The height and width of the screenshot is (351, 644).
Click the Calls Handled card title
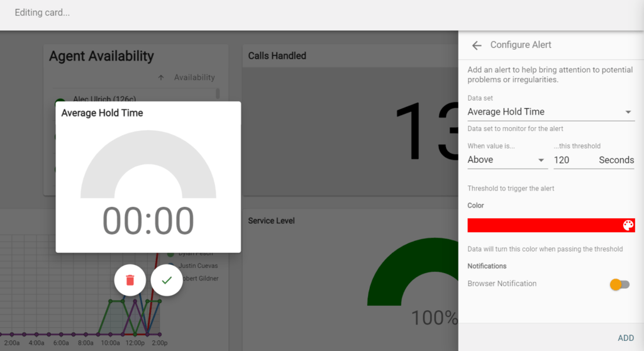[x=277, y=56]
